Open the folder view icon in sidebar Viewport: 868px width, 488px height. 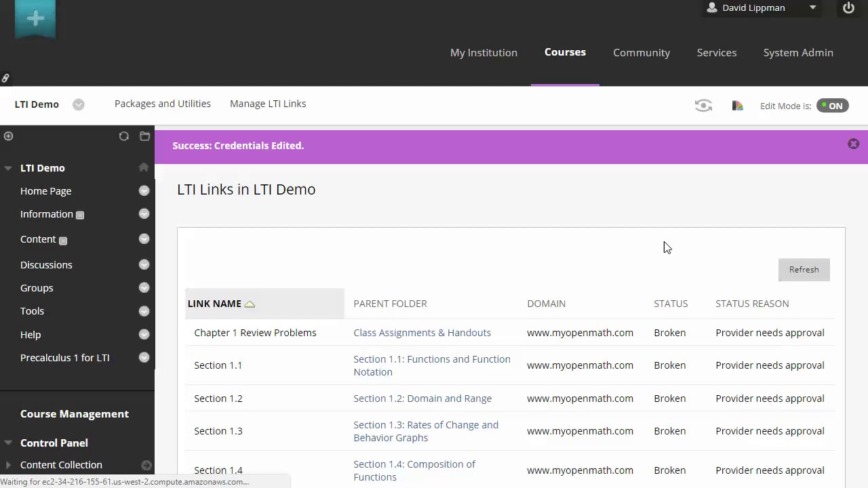pyautogui.click(x=144, y=136)
